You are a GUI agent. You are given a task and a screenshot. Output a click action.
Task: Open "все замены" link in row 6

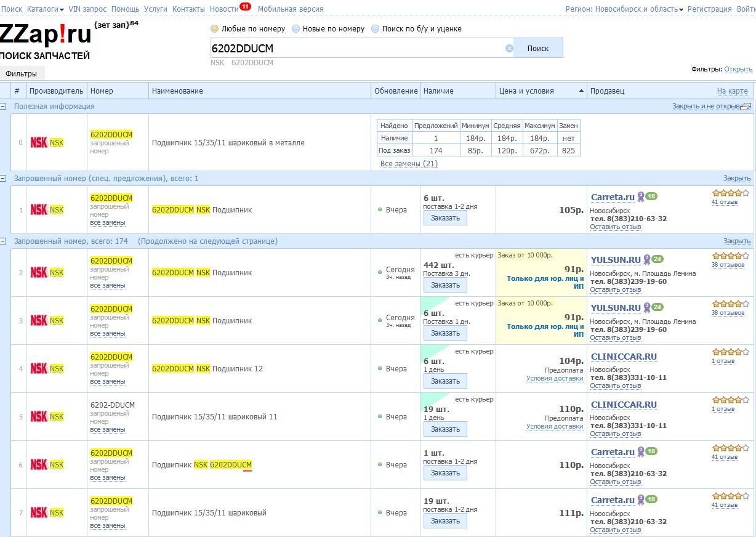pyautogui.click(x=108, y=478)
